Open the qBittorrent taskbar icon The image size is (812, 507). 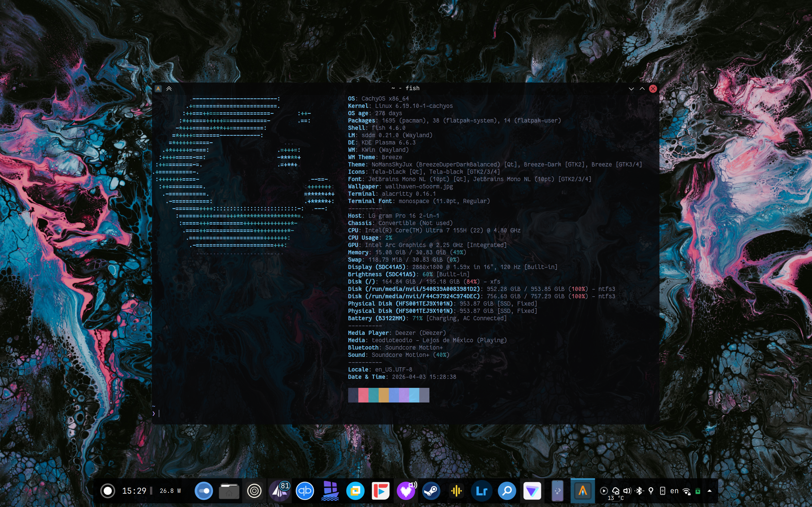point(305,491)
